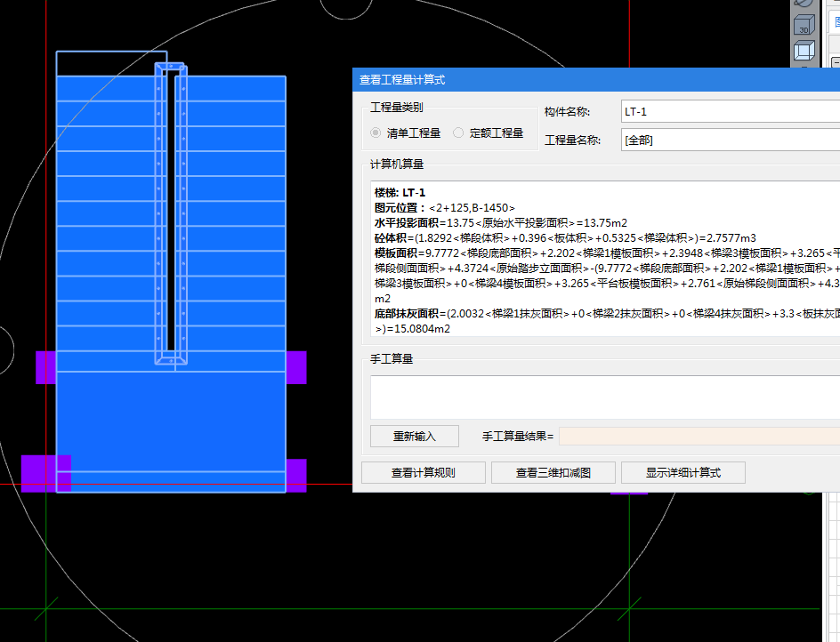Click the 砼体积 2.7577m3 line

(565, 237)
